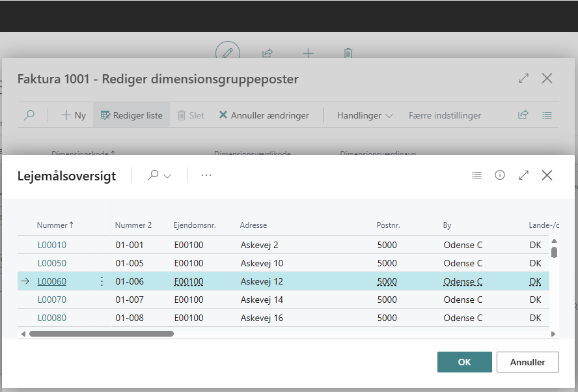
Task: Open lejemål link L00050
Action: pyautogui.click(x=52, y=263)
